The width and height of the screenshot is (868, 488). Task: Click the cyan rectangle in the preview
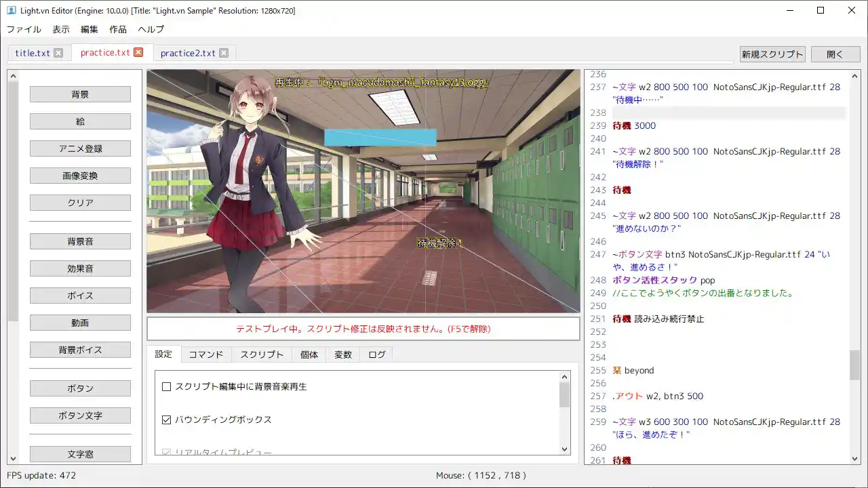(380, 138)
